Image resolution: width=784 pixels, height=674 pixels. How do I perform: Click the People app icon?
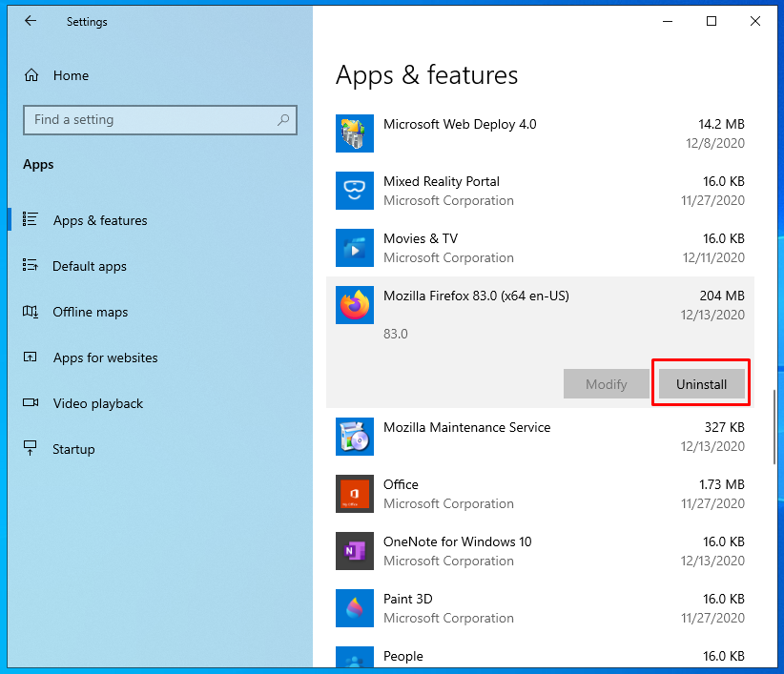pyautogui.click(x=355, y=657)
